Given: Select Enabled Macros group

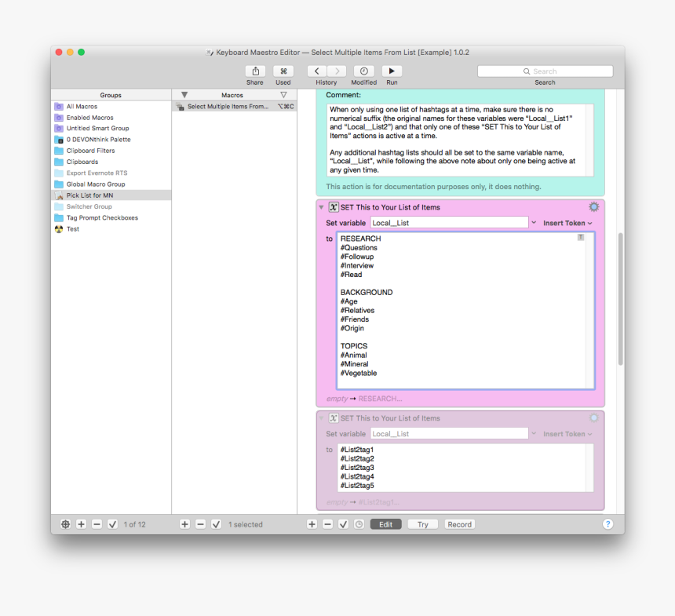Looking at the screenshot, I should [111, 118].
